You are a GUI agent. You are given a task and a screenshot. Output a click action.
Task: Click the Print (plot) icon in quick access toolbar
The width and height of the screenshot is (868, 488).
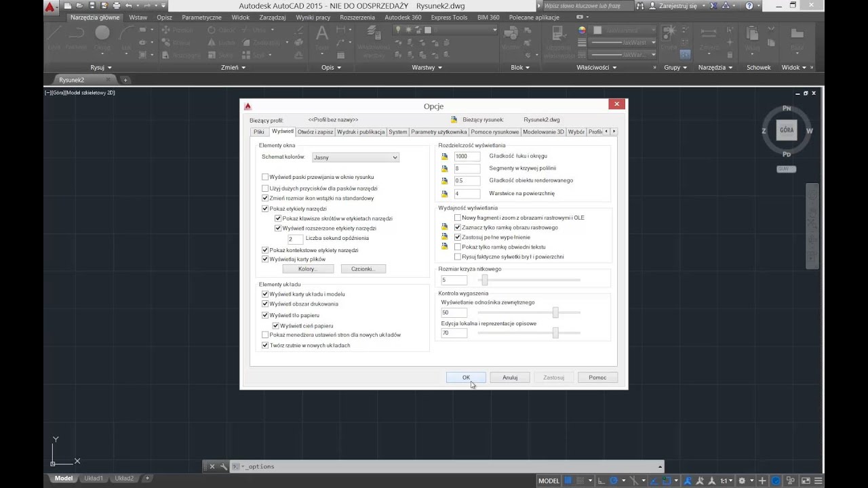point(117,6)
